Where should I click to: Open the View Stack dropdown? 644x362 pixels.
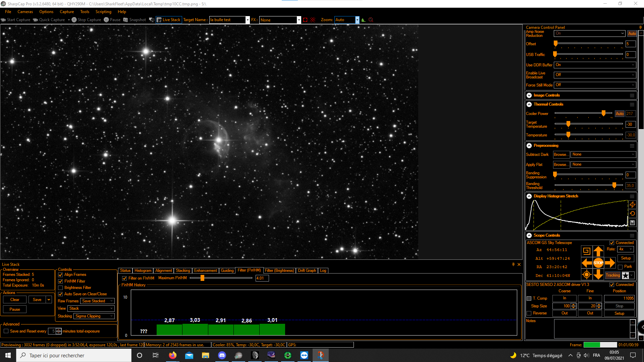(91, 308)
